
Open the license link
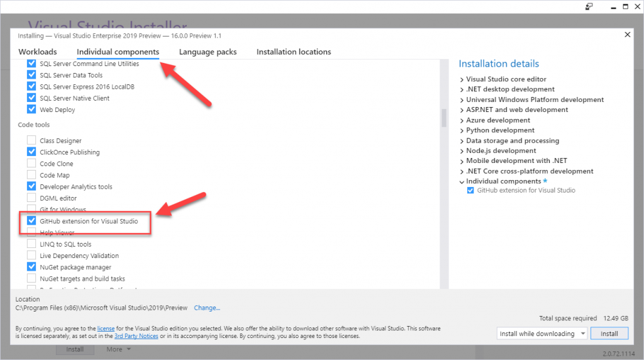(x=106, y=329)
